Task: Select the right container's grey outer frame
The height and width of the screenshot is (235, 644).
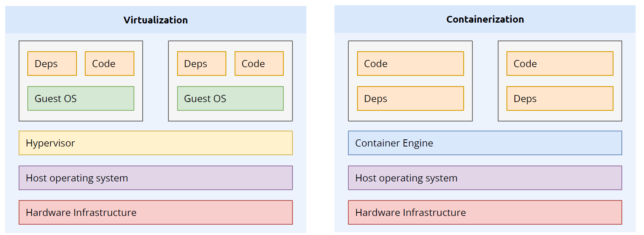Action: click(x=560, y=116)
